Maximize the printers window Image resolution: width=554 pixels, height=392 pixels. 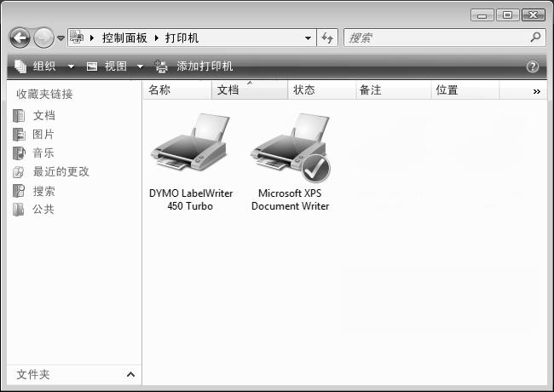pyautogui.click(x=508, y=15)
